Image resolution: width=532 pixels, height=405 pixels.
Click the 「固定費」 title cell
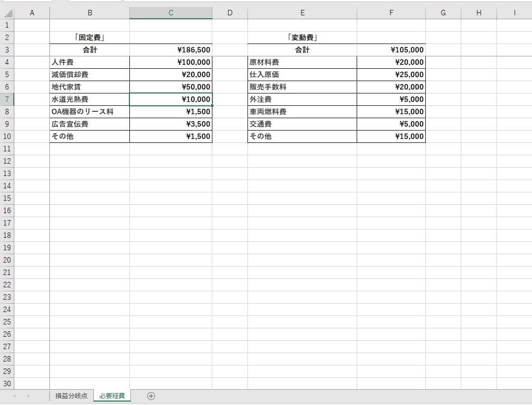pos(89,38)
